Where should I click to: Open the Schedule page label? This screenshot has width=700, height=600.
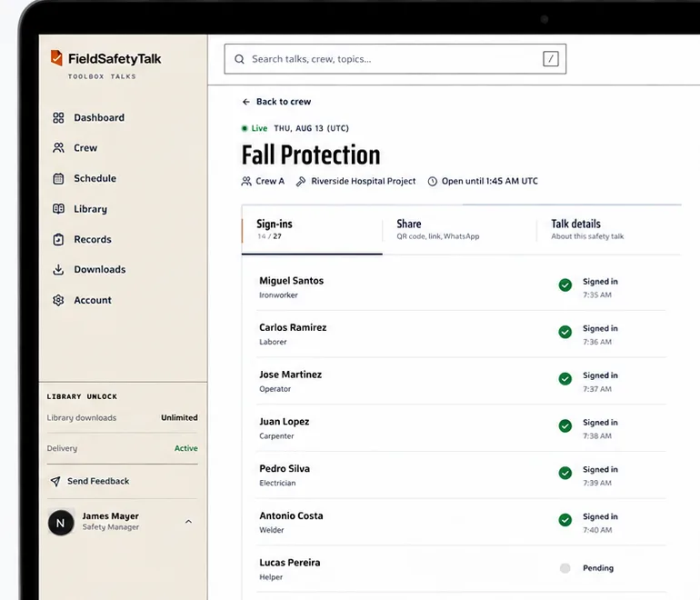coord(95,178)
